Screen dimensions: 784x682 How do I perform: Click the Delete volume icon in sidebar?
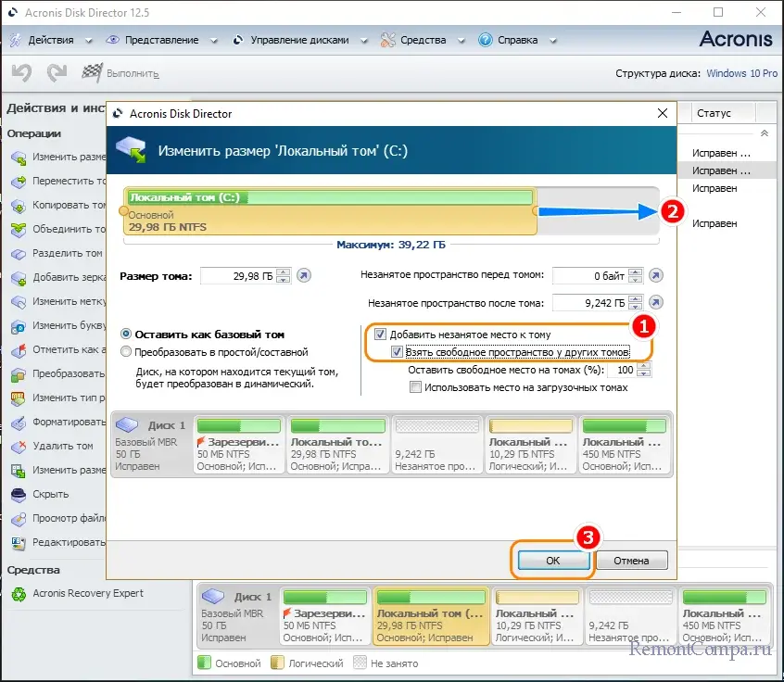coord(19,447)
